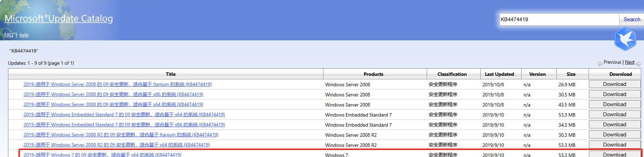Click the Search button

[631, 19]
